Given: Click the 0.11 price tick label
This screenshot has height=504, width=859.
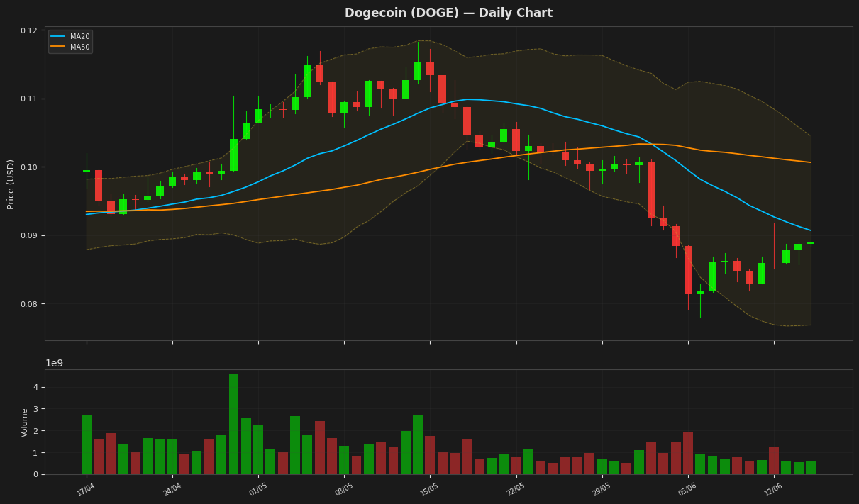Looking at the screenshot, I should coord(29,99).
